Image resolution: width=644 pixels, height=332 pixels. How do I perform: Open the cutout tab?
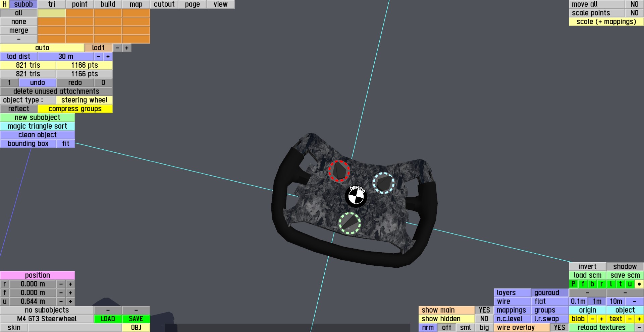coord(164,4)
